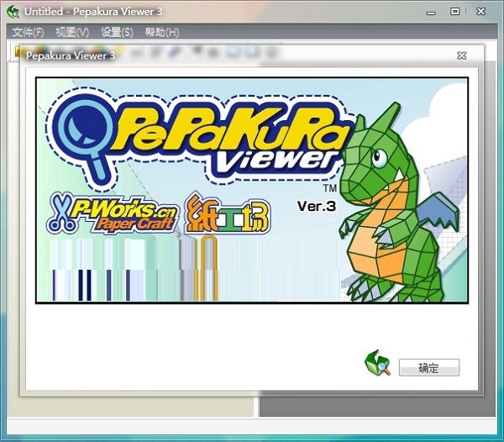Click the Ver.3 version label

point(316,206)
